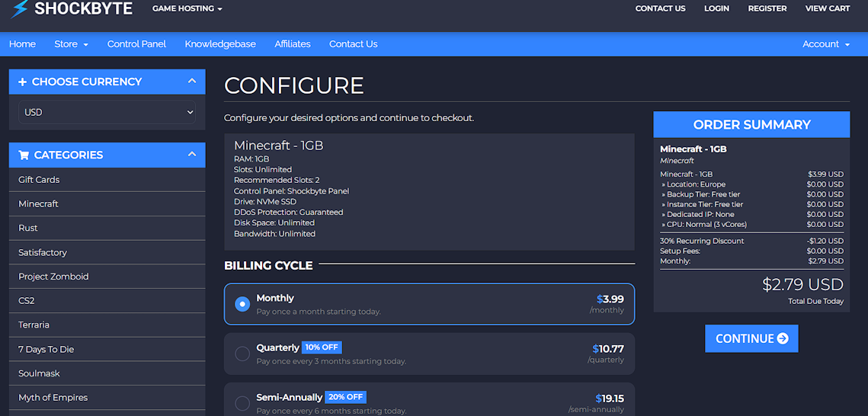Open the 7 Days To Die category
This screenshot has height=416, width=868.
tap(107, 349)
